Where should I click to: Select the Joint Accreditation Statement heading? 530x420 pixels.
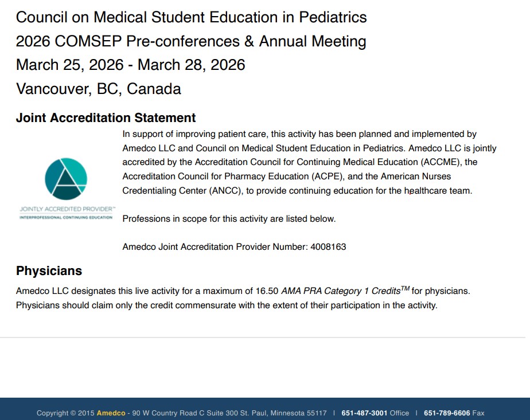coord(106,118)
